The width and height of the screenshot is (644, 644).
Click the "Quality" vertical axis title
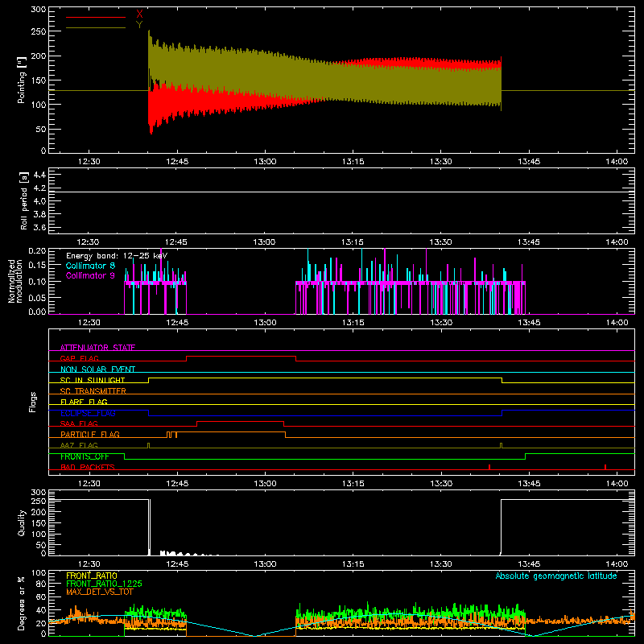[22, 522]
